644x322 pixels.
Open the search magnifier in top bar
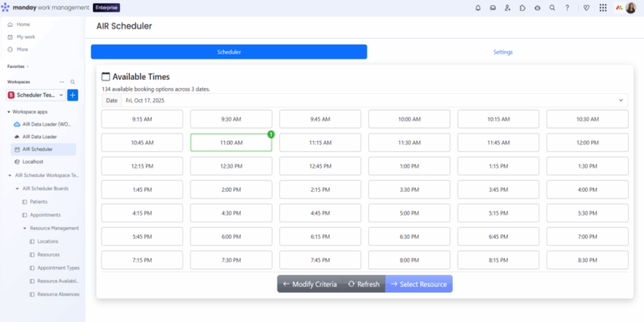[553, 8]
